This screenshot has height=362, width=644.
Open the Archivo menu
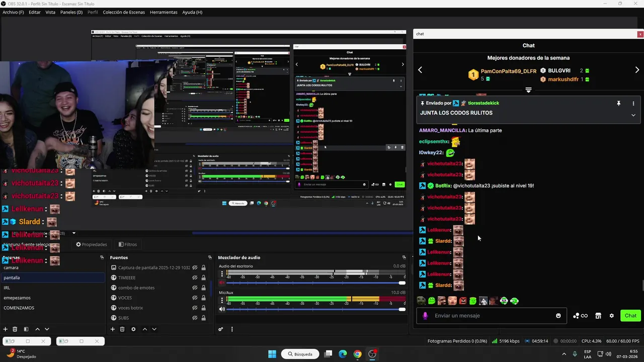[13, 12]
